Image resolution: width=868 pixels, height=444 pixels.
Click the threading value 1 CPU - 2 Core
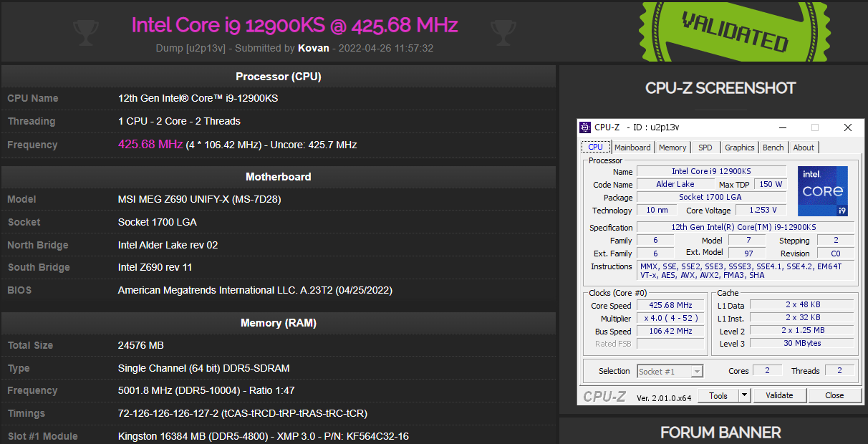pos(179,121)
